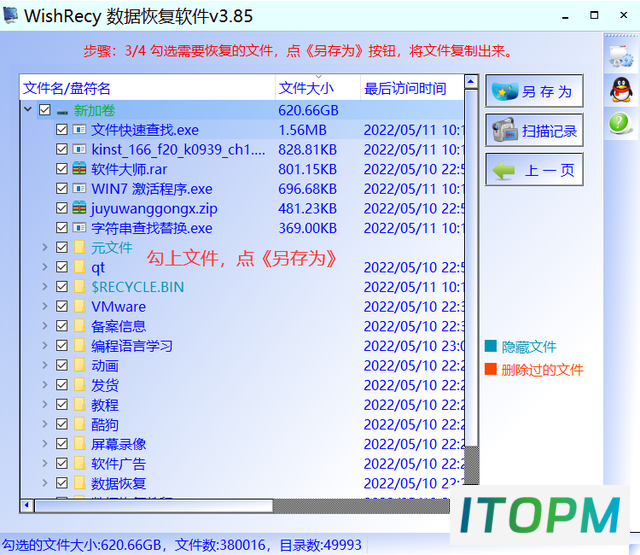This screenshot has height=555, width=640.
Task: Click the exe icon beside 字符串查找替换.exe
Action: [79, 228]
